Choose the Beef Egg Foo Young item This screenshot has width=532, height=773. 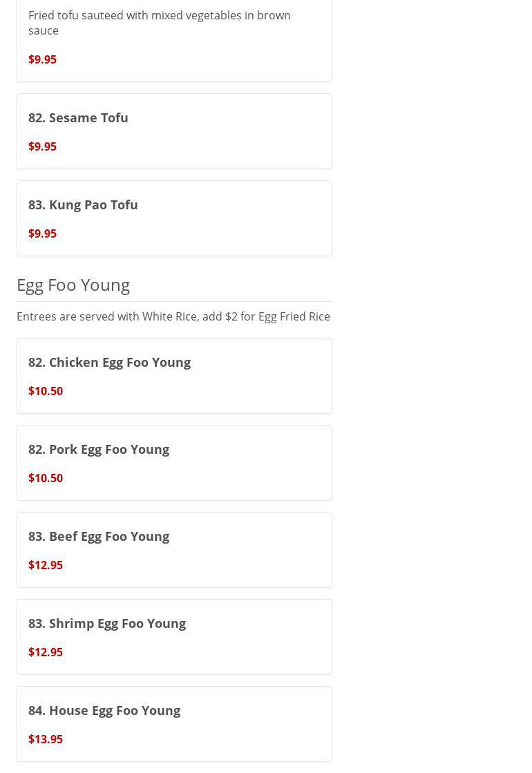pyautogui.click(x=99, y=536)
